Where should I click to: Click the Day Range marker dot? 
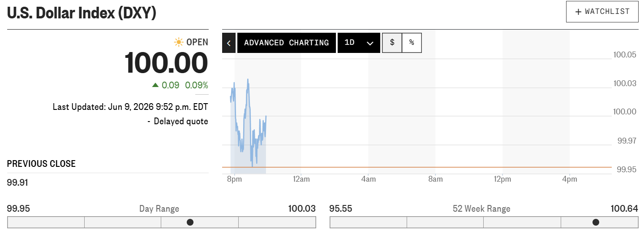(190, 222)
